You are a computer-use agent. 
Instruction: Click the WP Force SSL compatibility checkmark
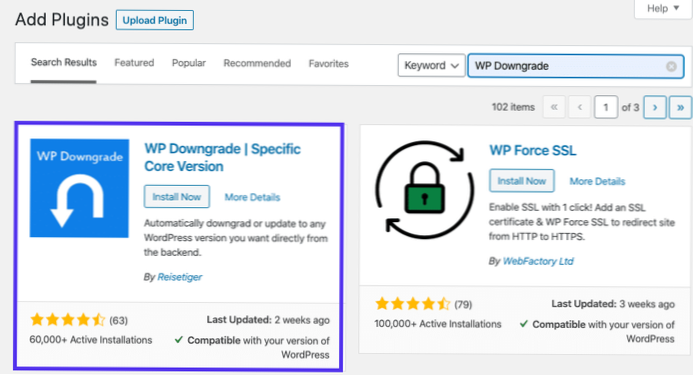click(524, 324)
